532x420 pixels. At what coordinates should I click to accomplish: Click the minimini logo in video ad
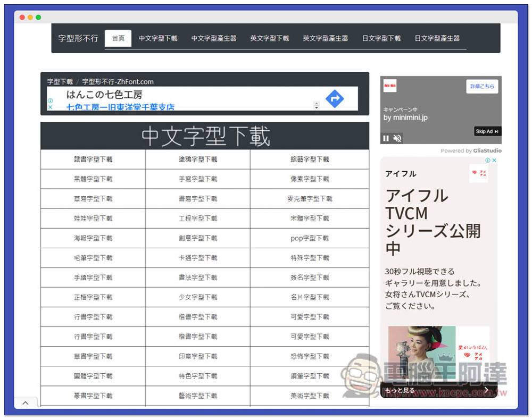(x=390, y=85)
